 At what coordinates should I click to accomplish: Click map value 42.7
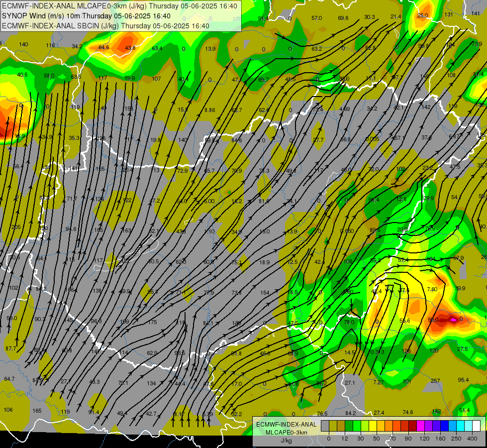click(x=151, y=414)
